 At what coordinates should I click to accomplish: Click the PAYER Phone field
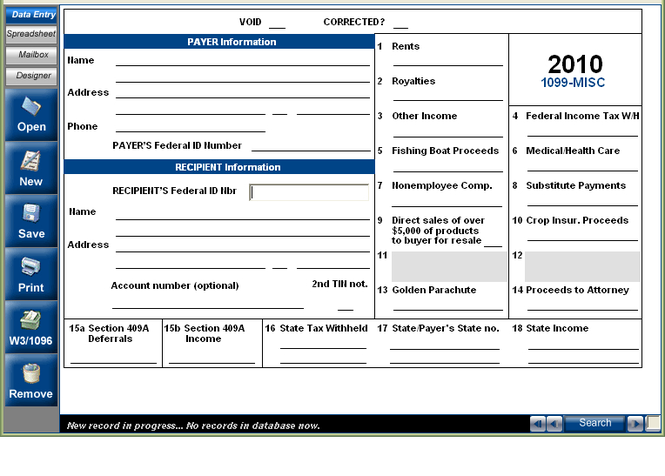(x=190, y=127)
